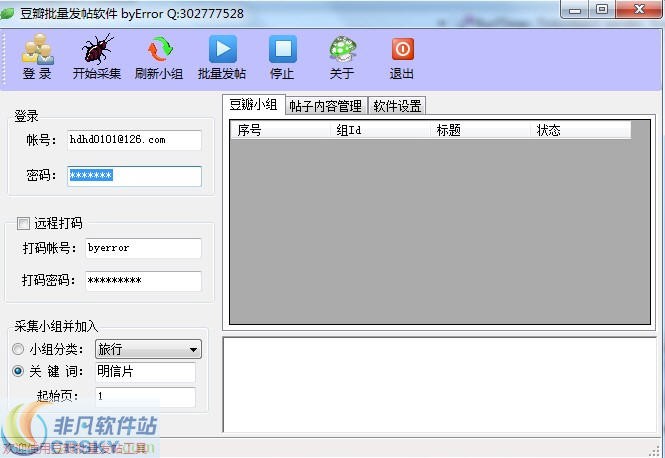This screenshot has height=458, width=665.
Task: Click the green leaf app icon in title bar
Action: click(x=7, y=14)
